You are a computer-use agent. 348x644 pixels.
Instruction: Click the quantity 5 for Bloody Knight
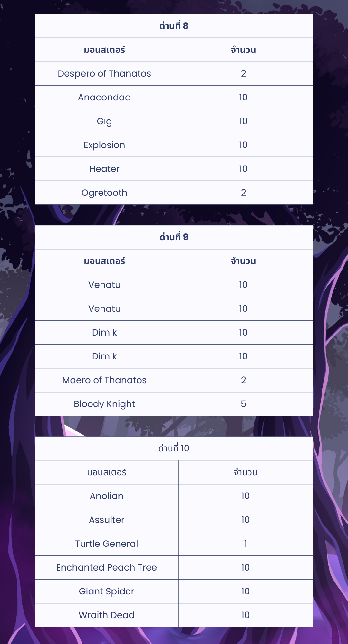(x=243, y=404)
